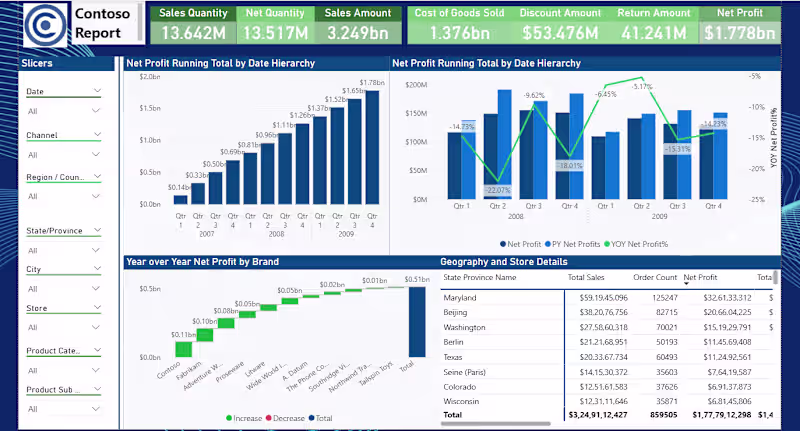Select the Washington row in the table
The image size is (800, 431).
click(607, 327)
